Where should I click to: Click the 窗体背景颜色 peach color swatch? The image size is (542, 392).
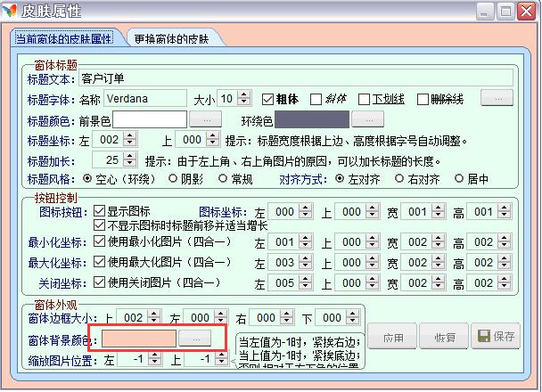(140, 338)
